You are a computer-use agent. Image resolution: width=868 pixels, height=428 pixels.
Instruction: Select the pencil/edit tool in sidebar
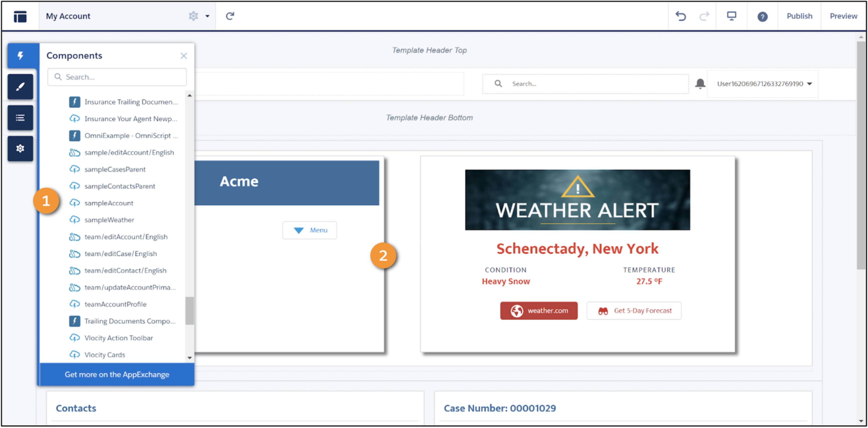pos(20,85)
